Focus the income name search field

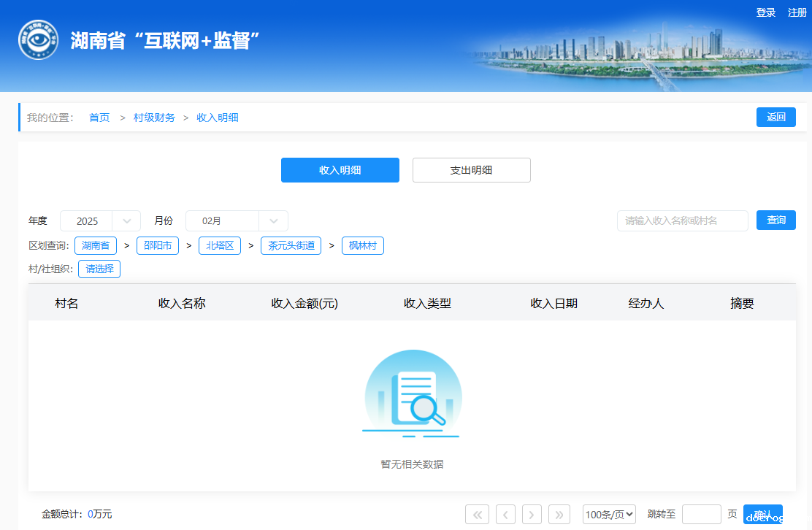pyautogui.click(x=682, y=220)
